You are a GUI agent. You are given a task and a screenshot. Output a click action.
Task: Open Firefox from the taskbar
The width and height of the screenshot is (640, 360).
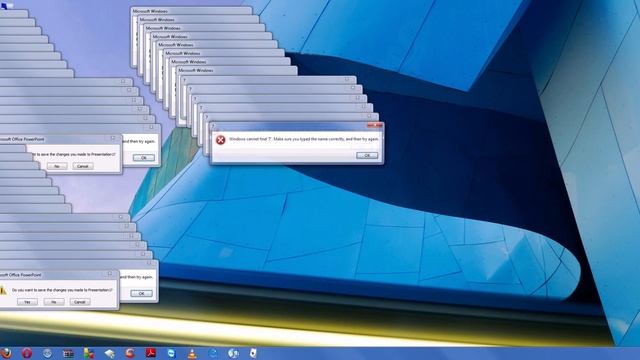point(5,353)
